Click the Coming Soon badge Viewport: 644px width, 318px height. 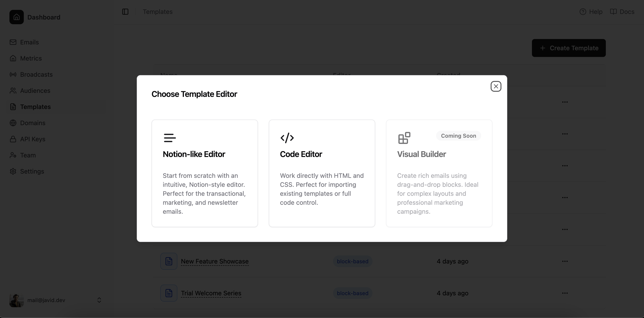pos(458,136)
